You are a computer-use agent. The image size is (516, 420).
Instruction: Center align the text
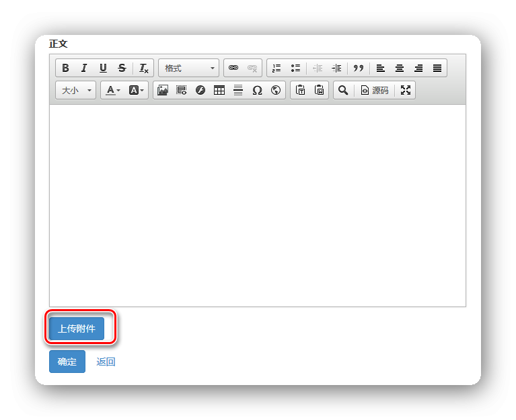(x=400, y=68)
